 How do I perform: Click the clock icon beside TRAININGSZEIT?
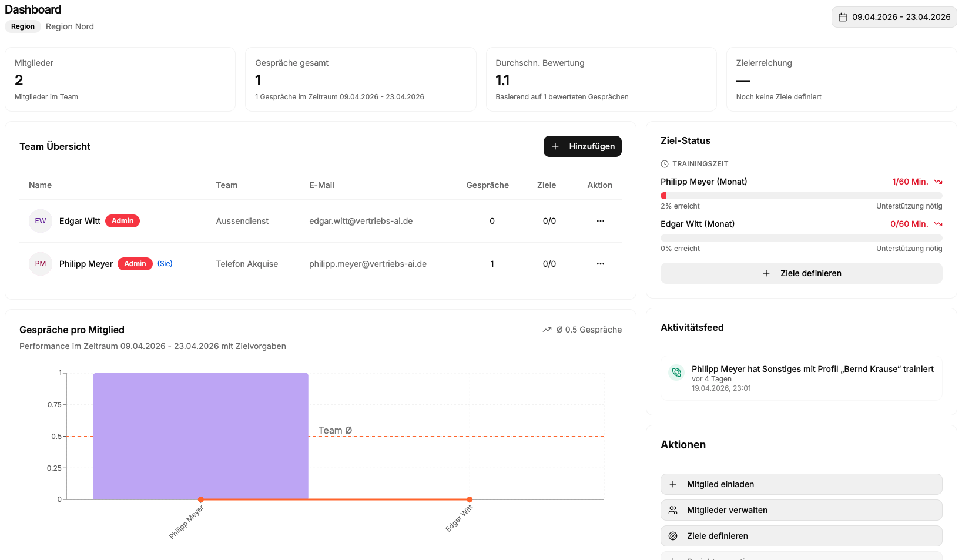[x=665, y=163]
